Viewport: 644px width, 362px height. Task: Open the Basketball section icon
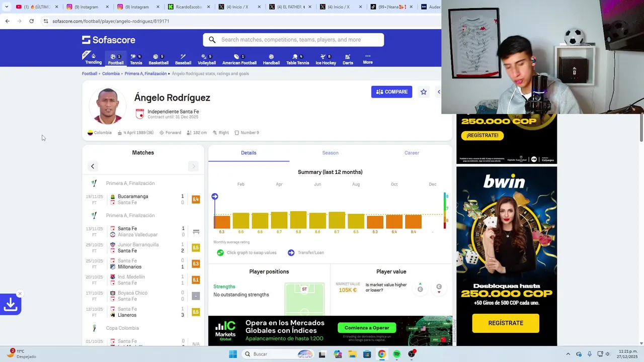pos(158,59)
